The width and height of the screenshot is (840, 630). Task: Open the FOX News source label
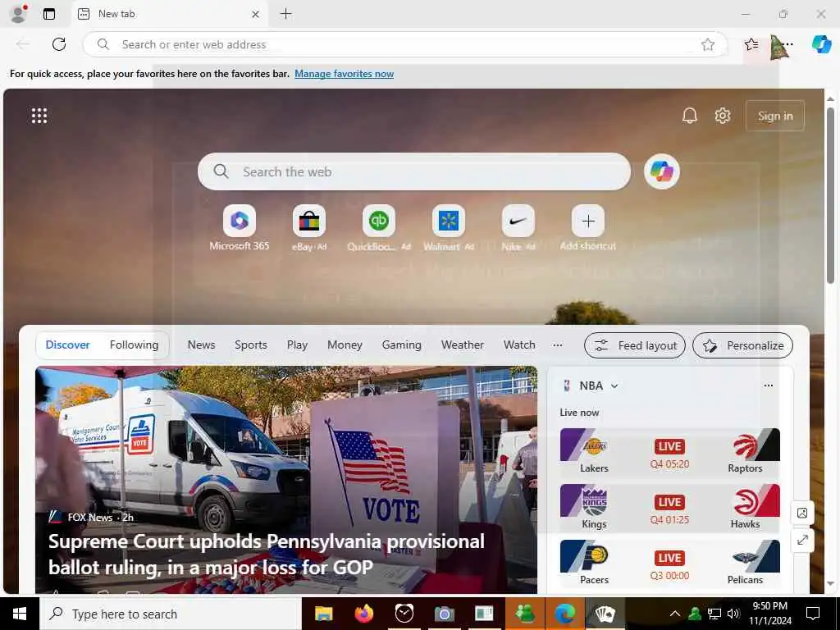(89, 518)
